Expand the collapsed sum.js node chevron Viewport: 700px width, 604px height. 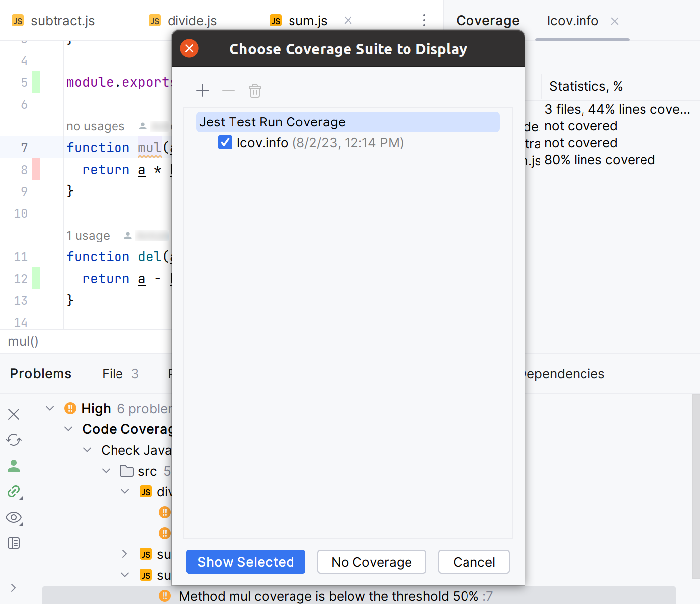point(124,554)
